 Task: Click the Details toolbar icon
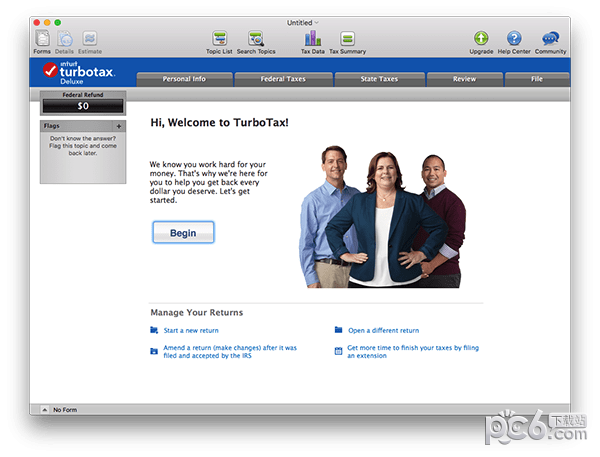point(65,39)
